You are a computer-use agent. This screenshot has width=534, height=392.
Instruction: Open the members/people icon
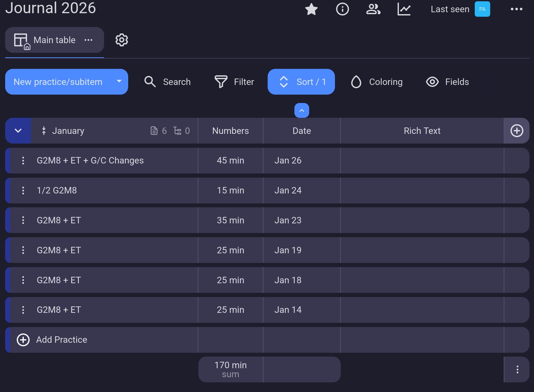pyautogui.click(x=373, y=9)
